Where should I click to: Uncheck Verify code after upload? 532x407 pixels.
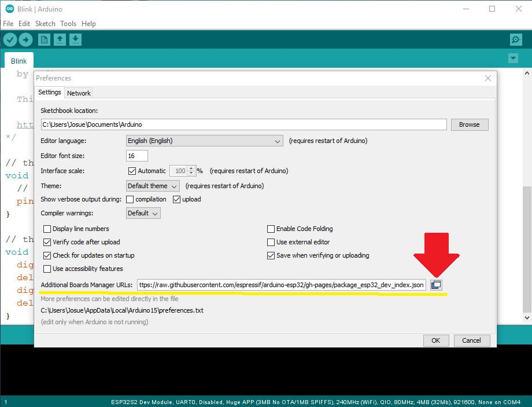[47, 242]
